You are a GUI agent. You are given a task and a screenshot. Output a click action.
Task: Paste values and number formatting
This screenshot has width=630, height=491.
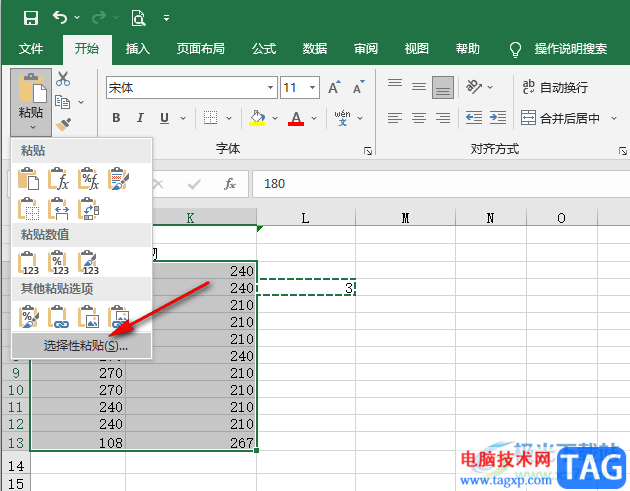coord(58,263)
